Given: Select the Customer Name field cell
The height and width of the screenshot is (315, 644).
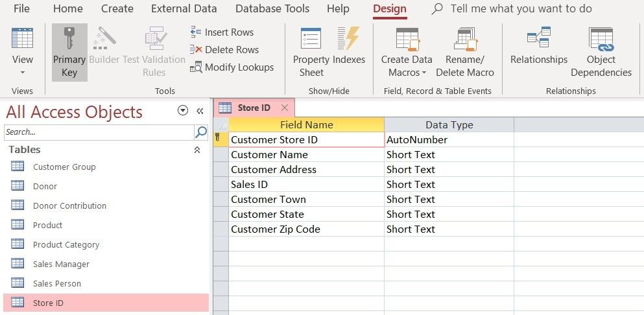Looking at the screenshot, I should coord(306,154).
